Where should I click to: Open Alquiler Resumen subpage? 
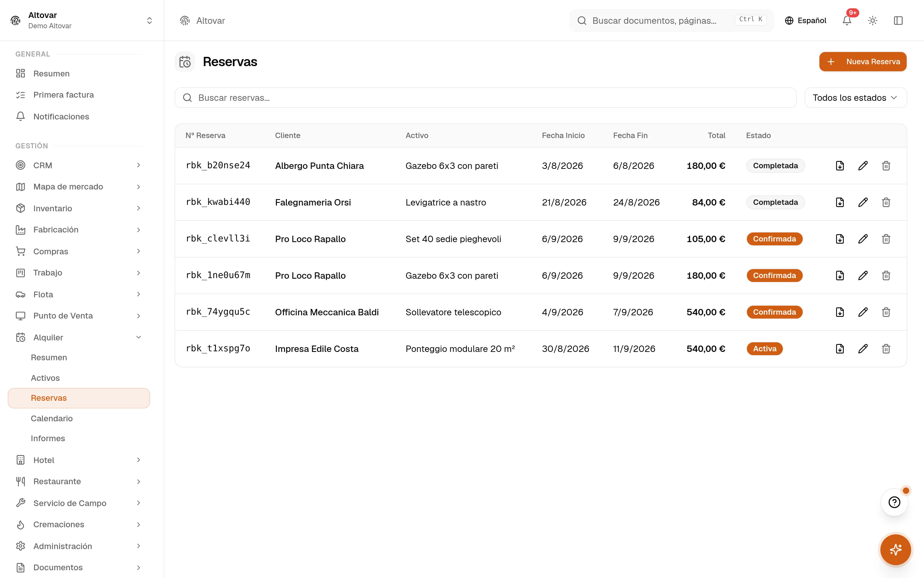click(x=79, y=357)
